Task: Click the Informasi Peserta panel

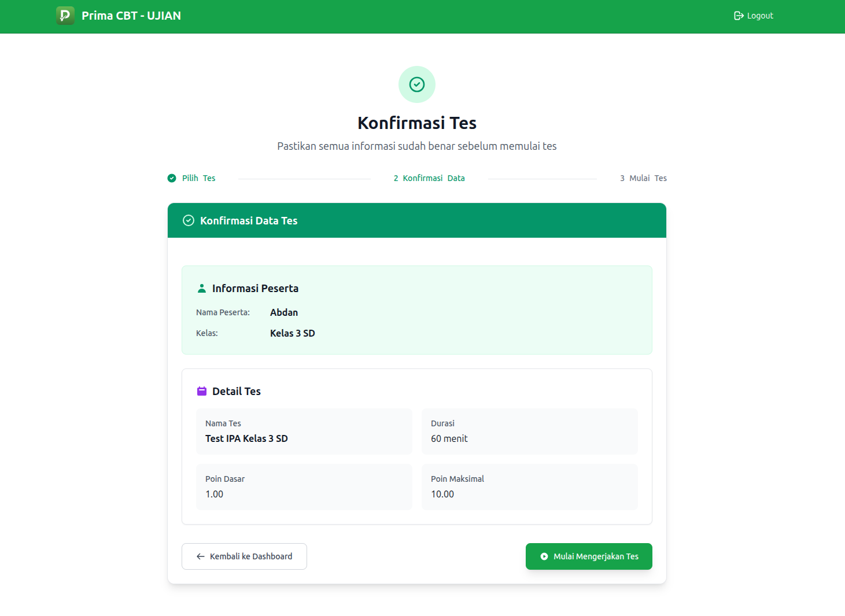Action: (416, 310)
